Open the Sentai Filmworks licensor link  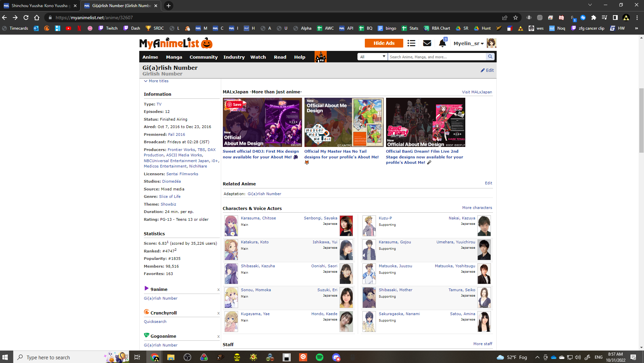pyautogui.click(x=182, y=174)
